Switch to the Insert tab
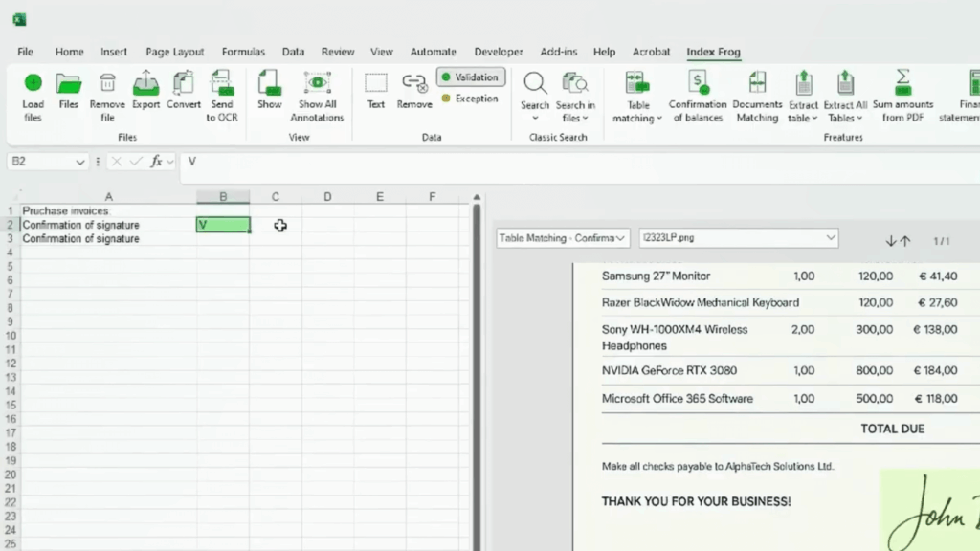The image size is (980, 551). click(114, 52)
